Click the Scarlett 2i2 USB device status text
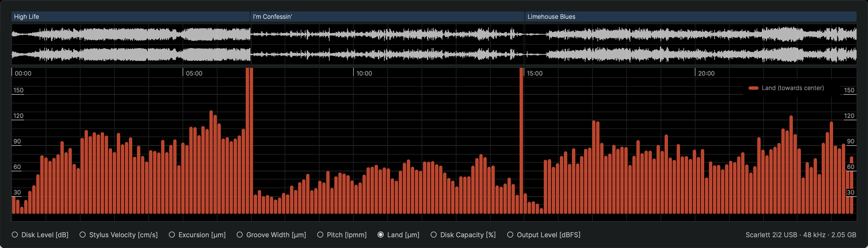 click(801, 235)
